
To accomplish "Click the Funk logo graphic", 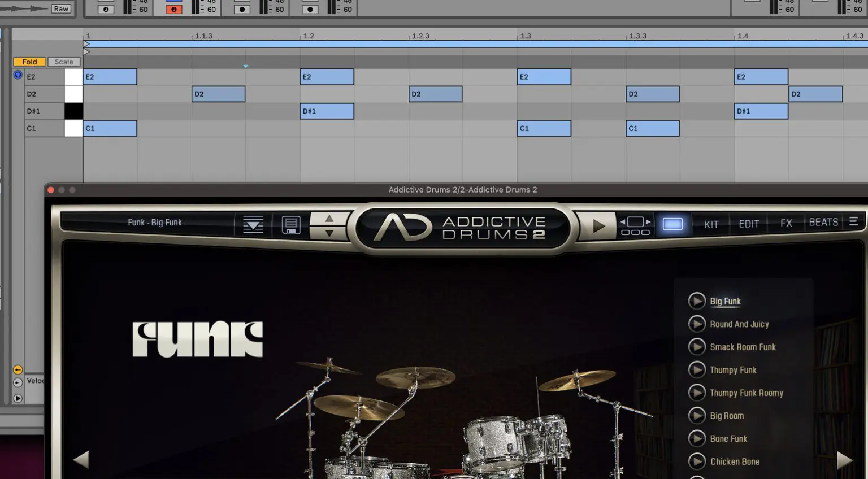I will tap(197, 340).
